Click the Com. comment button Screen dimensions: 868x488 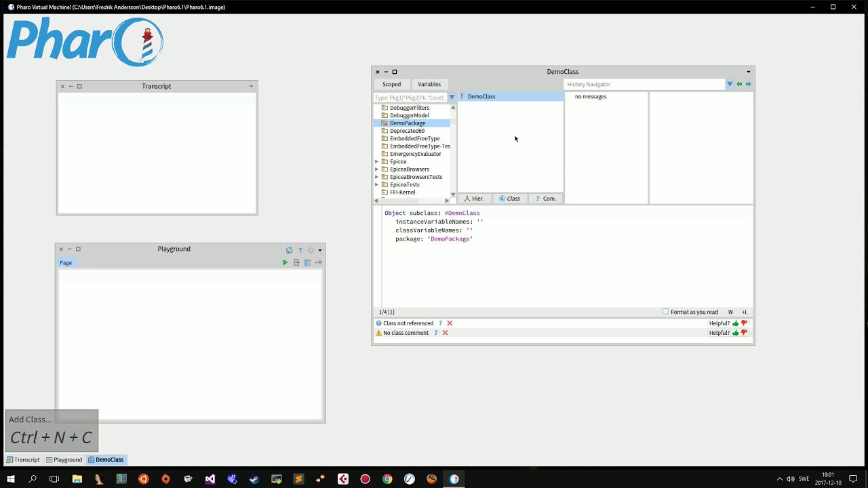[x=545, y=199]
